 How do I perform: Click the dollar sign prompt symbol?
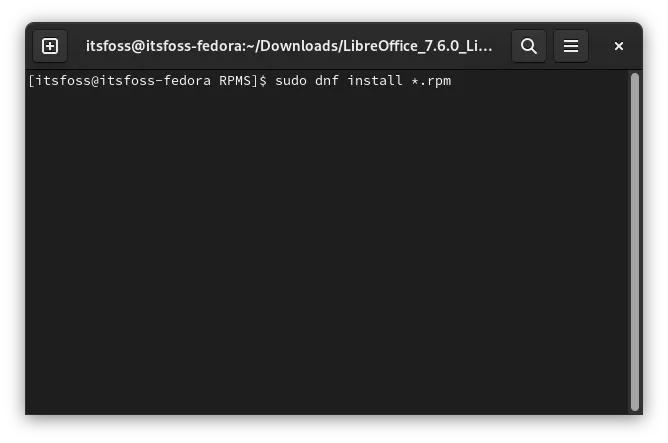tap(263, 80)
